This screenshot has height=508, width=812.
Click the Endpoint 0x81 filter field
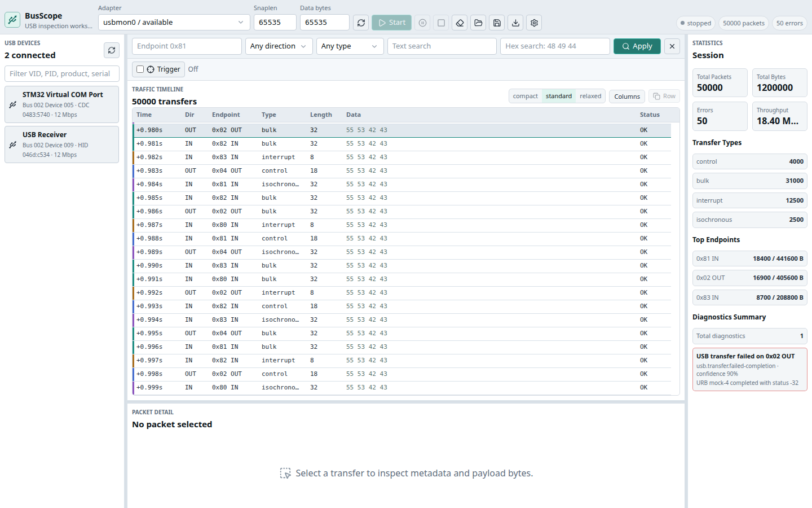(187, 46)
